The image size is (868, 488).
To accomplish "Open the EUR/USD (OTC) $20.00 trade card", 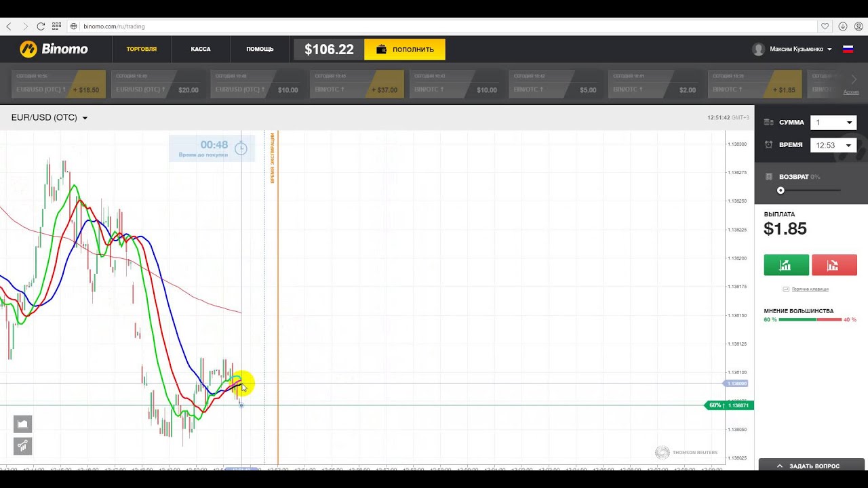I will click(x=159, y=84).
